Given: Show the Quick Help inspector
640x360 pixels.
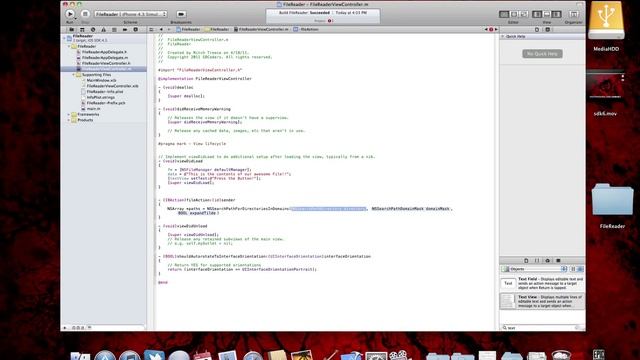Looking at the screenshot, I should pos(548,29).
